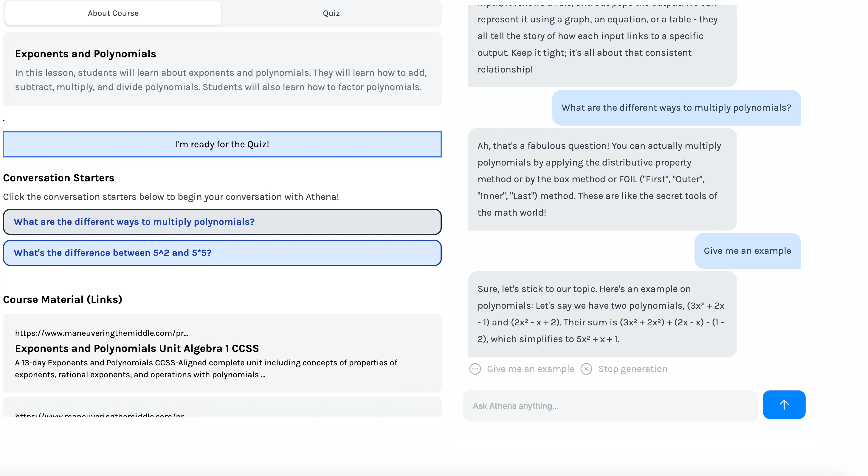Screen dimensions: 868x476
Task: Click the "Give me an example" suggested reply
Action: point(530,369)
